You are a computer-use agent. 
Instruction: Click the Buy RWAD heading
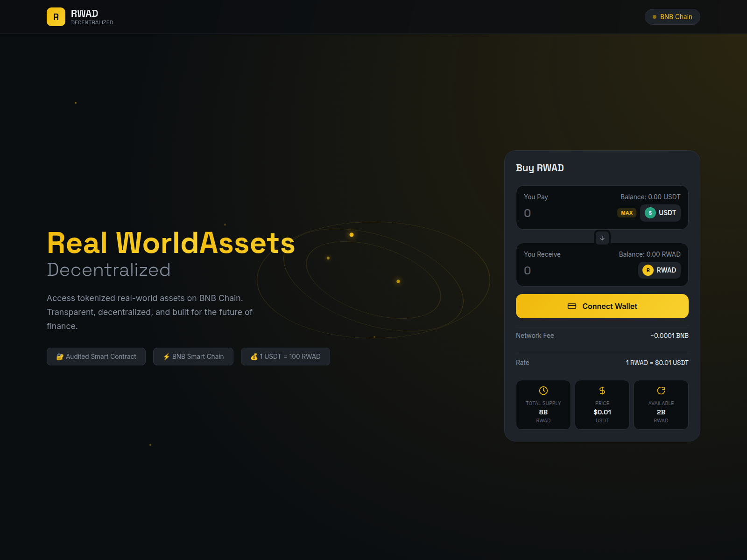pos(540,168)
